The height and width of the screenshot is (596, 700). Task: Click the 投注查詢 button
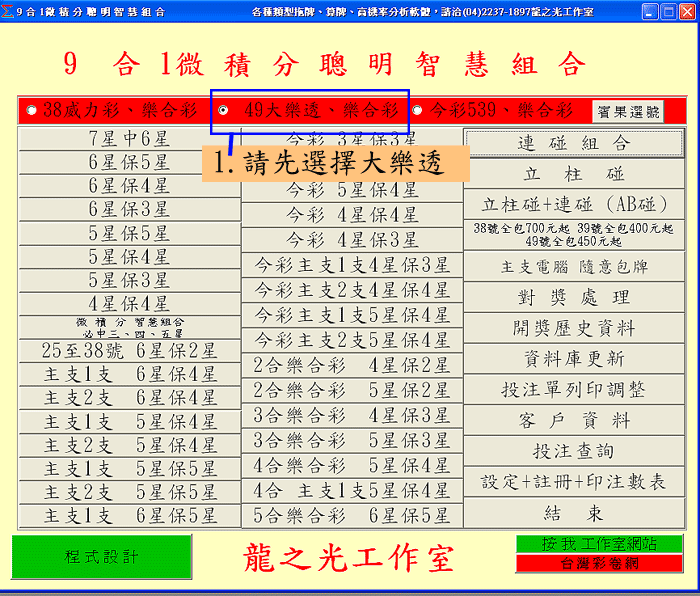573,451
